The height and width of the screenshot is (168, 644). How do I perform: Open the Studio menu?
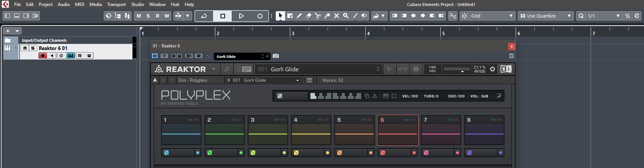click(x=138, y=4)
